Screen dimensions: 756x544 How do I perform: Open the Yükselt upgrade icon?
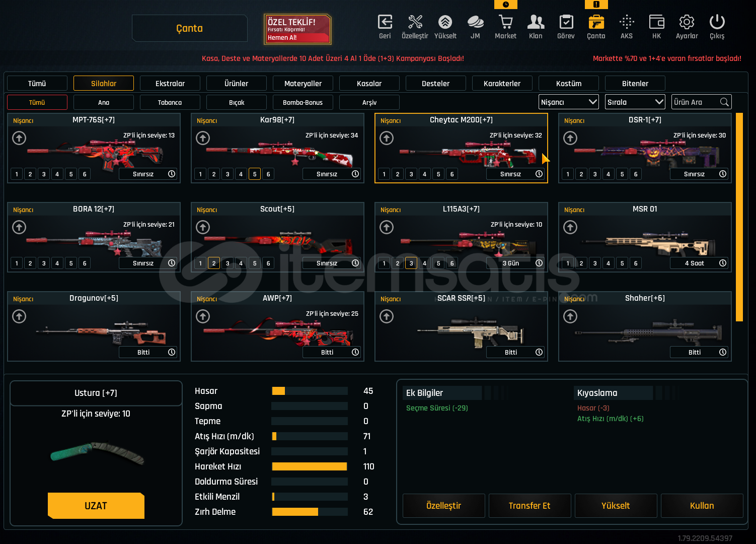(x=445, y=22)
